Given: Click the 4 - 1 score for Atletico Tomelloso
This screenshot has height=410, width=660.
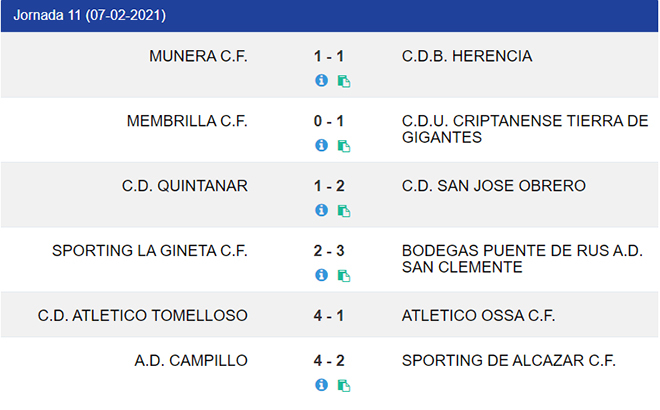Looking at the screenshot, I should 329,315.
